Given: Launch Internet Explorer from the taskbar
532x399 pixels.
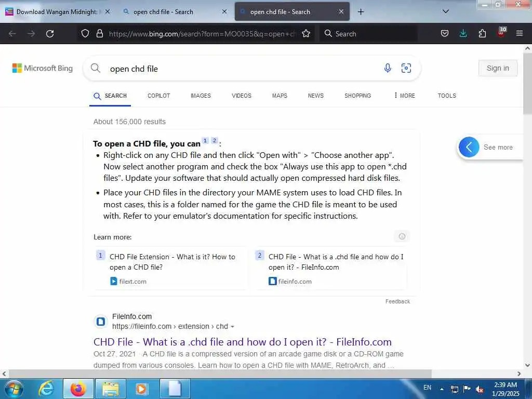Looking at the screenshot, I should 46,389.
